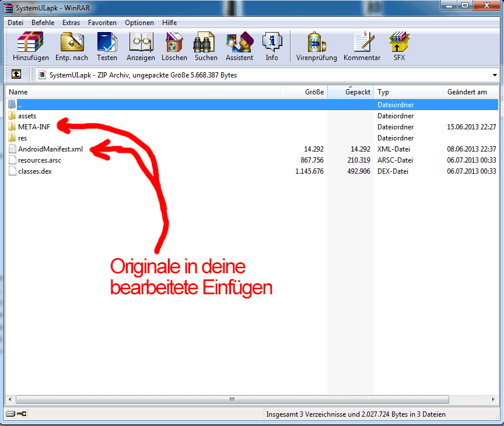The height and width of the screenshot is (426, 504).
Task: Open the Datei menu
Action: [15, 23]
